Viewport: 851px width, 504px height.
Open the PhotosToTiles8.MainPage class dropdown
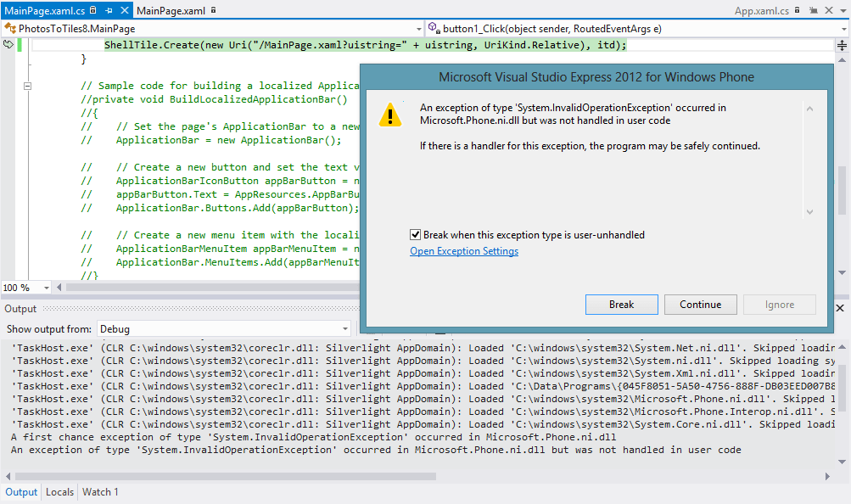pyautogui.click(x=418, y=29)
